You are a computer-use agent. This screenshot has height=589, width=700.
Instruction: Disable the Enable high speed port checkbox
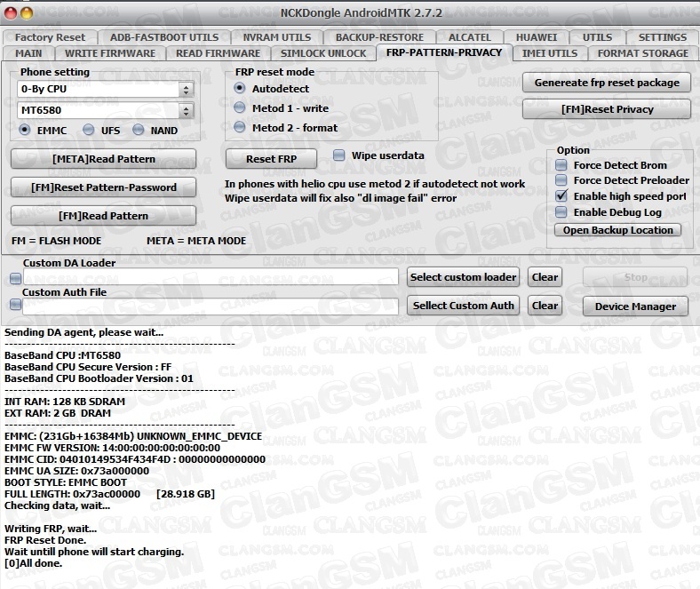(x=561, y=196)
